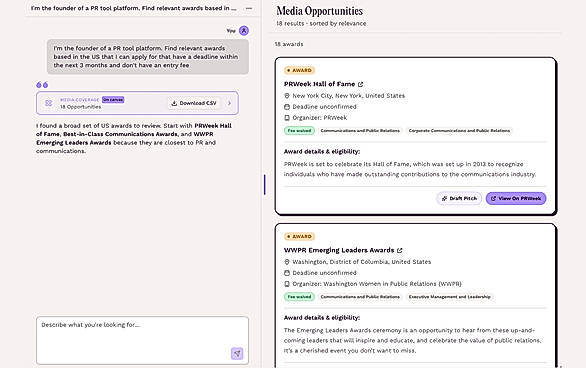Click calendar icon on PRWeek Hall of Fame card
Image resolution: width=586 pixels, height=368 pixels.
(x=287, y=107)
